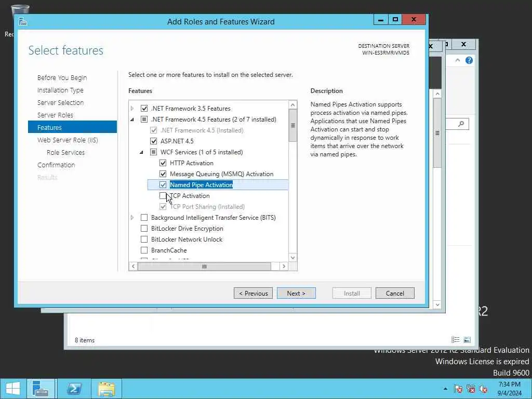This screenshot has height=399, width=532.
Task: Check BitLocker Drive Encryption
Action: [x=144, y=229]
